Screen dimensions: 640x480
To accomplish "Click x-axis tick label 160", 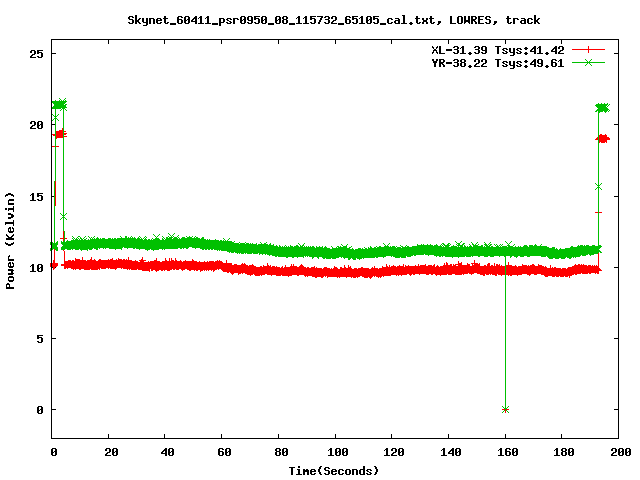I will [507, 452].
